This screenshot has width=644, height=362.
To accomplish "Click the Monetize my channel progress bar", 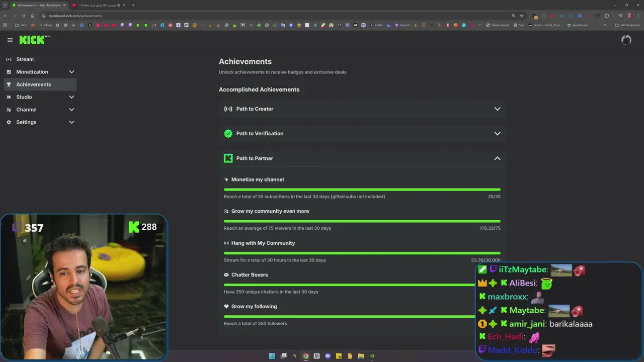I will (362, 190).
